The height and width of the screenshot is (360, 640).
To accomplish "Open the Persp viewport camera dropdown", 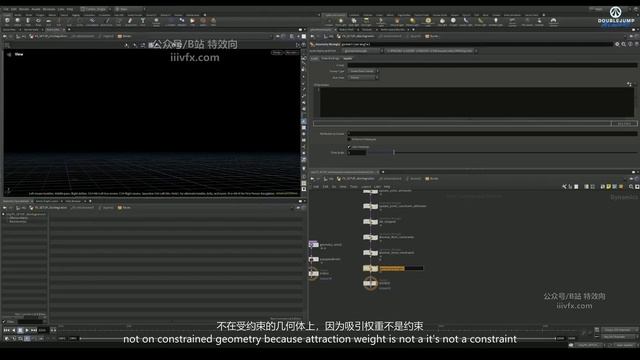I will [x=277, y=53].
